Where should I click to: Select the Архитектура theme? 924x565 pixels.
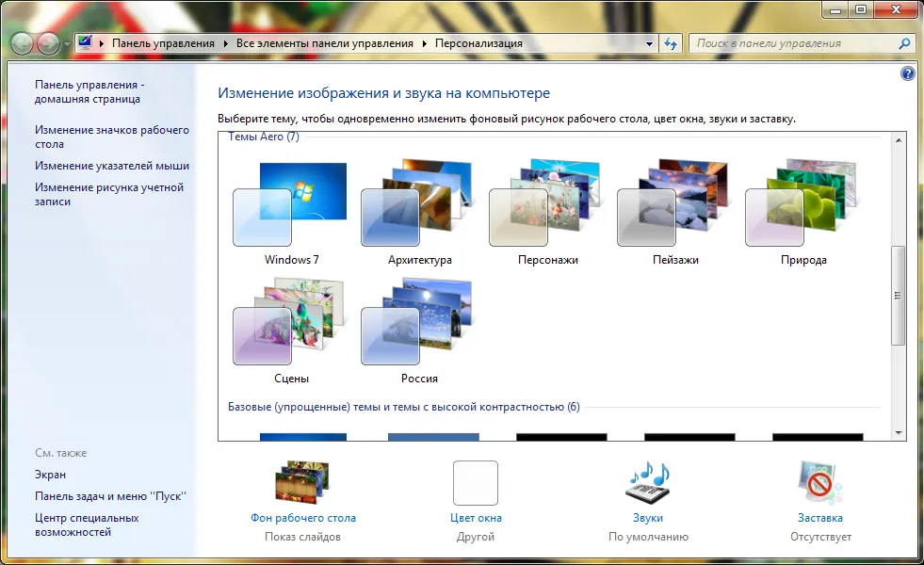(x=419, y=214)
